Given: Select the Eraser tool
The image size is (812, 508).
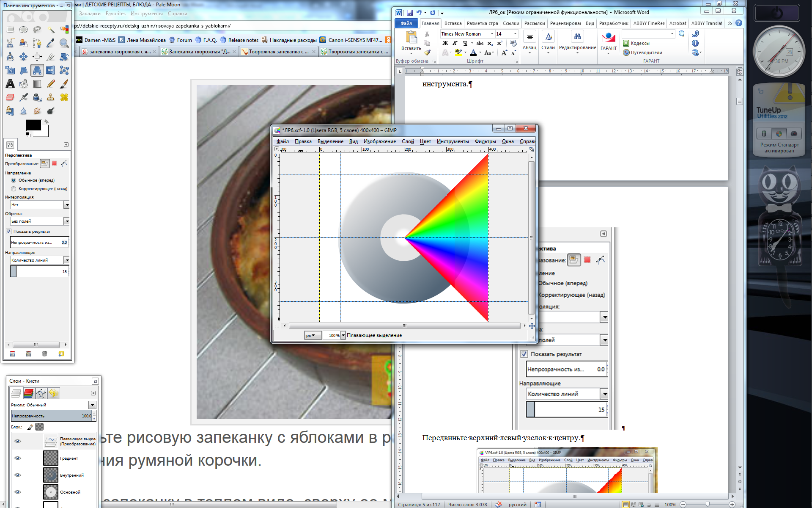Looking at the screenshot, I should click(x=10, y=97).
